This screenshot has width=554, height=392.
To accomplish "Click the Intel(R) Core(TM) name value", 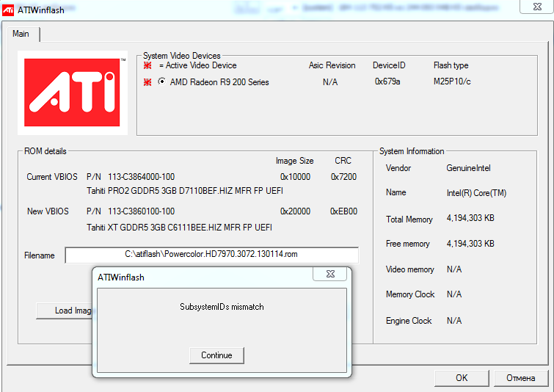I will click(476, 193).
